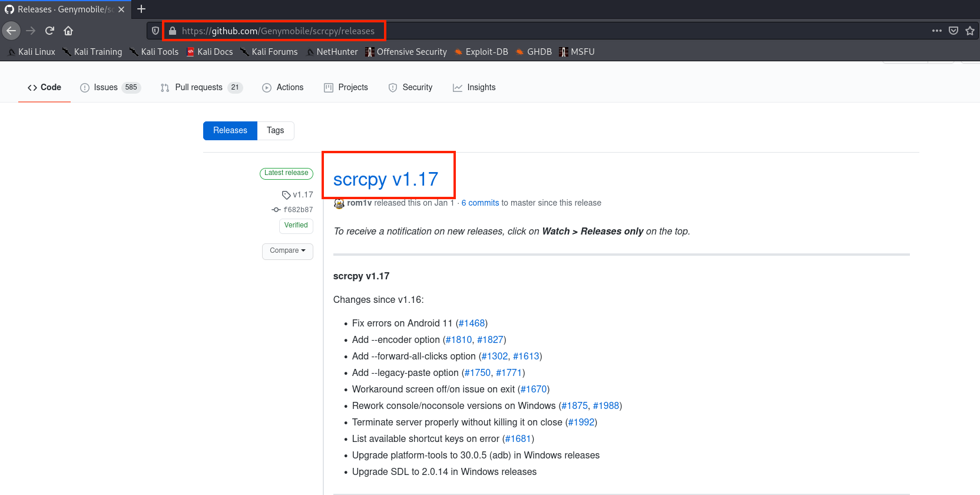
Task: Open Kali Docs bookmark
Action: [x=210, y=52]
